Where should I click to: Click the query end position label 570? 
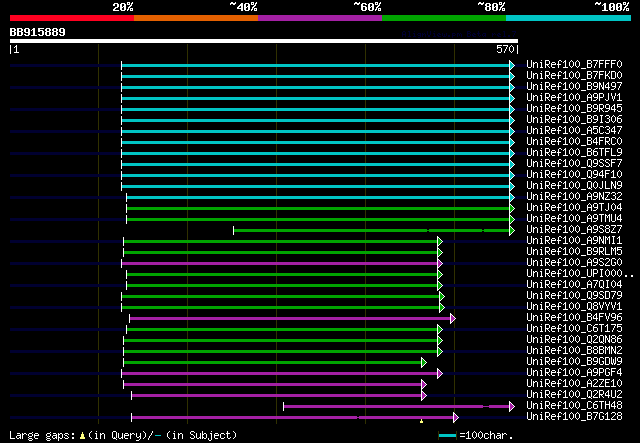point(505,49)
